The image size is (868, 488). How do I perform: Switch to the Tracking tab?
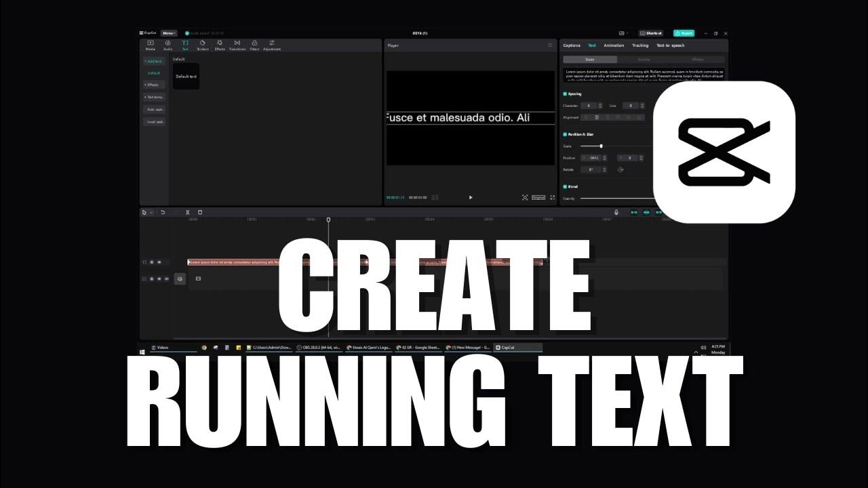[x=640, y=45]
